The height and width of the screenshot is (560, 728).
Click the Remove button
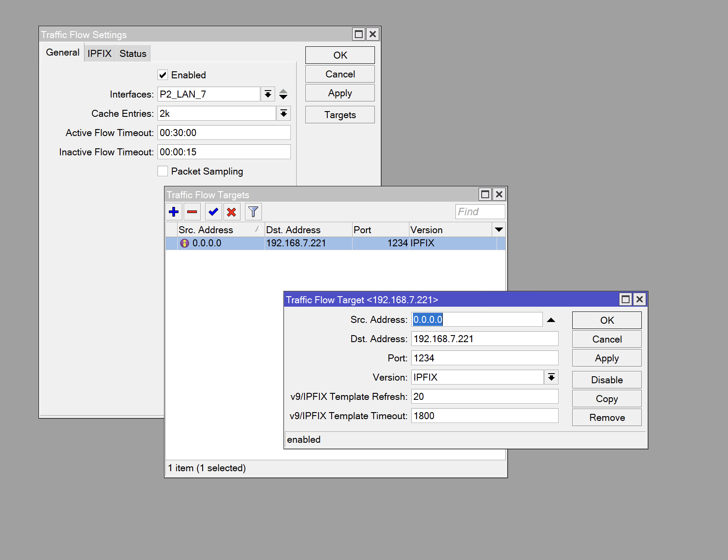pos(607,417)
